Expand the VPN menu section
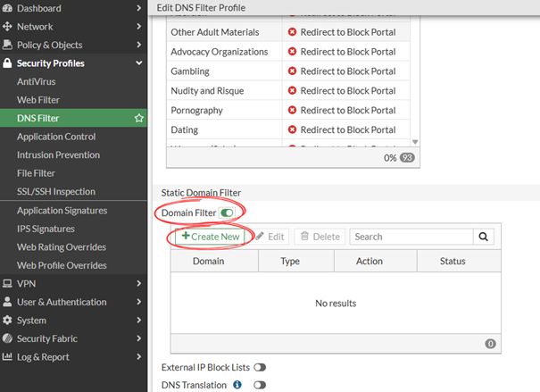540x392 pixels. point(138,283)
